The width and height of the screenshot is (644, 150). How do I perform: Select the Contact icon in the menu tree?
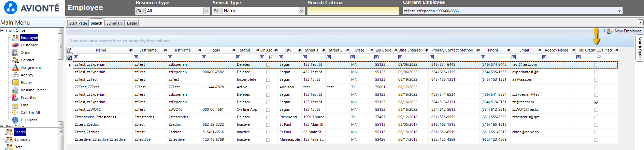pyautogui.click(x=15, y=60)
